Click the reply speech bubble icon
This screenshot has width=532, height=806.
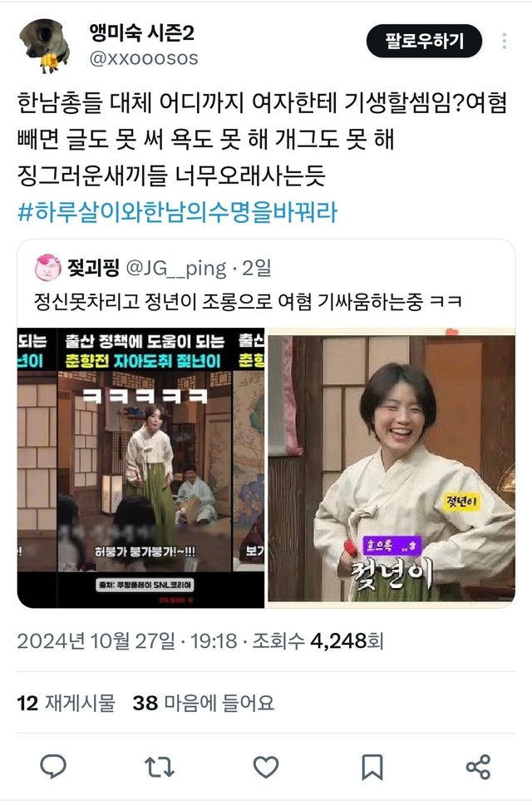pos(53,767)
